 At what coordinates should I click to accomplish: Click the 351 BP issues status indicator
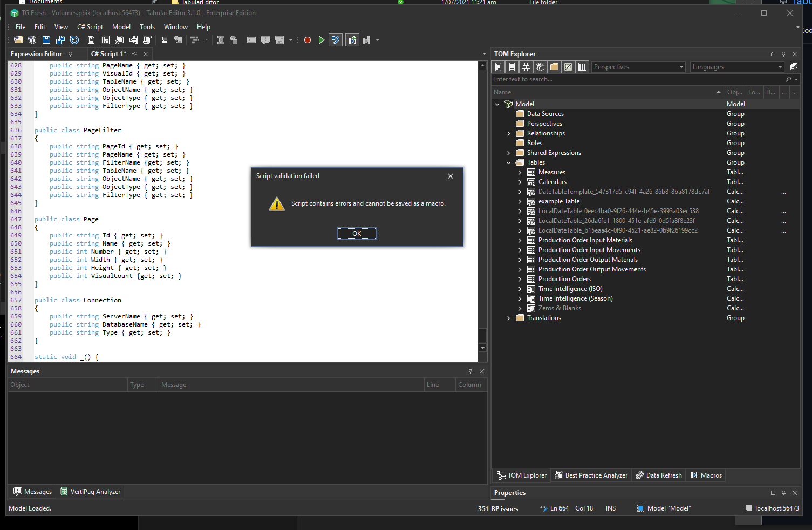point(497,508)
